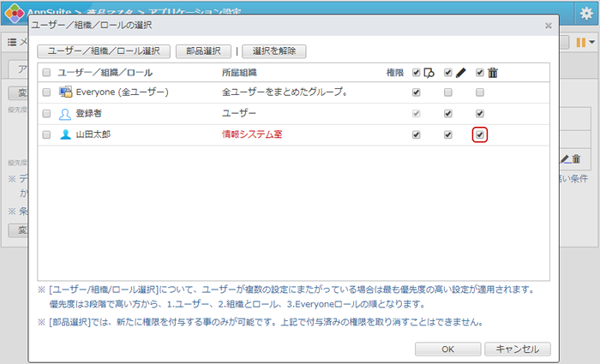Click the Everyone group icon
Image resolution: width=600 pixels, height=364 pixels.
click(x=65, y=92)
